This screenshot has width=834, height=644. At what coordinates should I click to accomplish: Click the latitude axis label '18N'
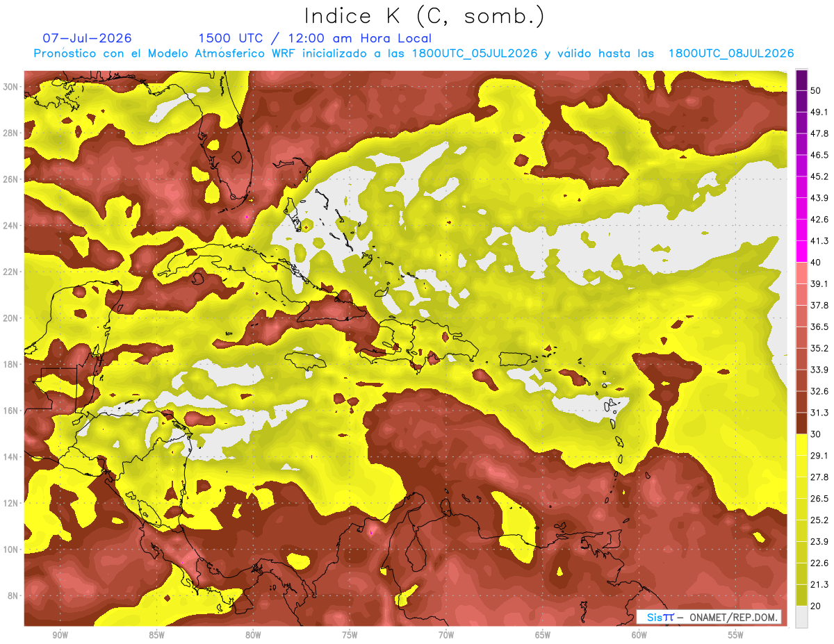point(11,364)
